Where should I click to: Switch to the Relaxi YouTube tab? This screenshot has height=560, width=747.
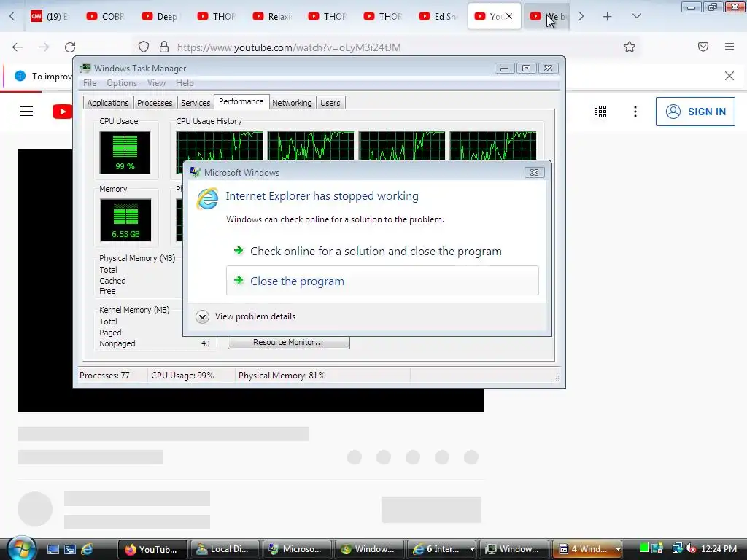pos(272,17)
